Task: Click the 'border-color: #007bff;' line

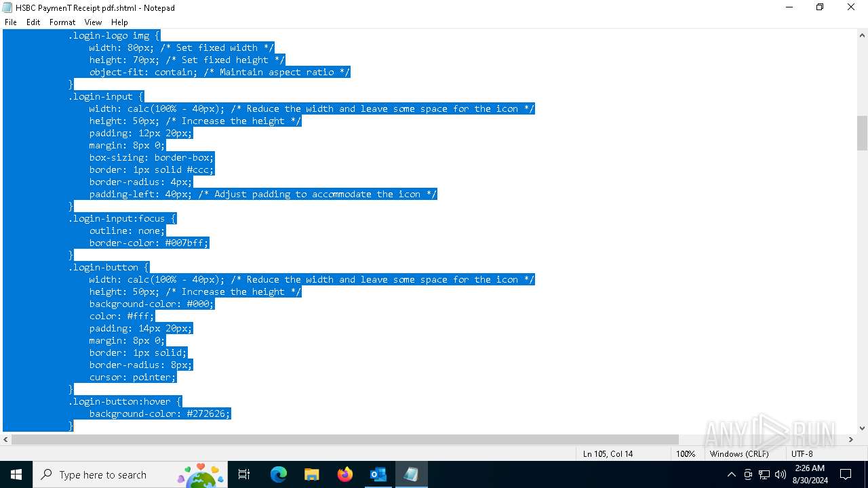Action: [x=149, y=243]
